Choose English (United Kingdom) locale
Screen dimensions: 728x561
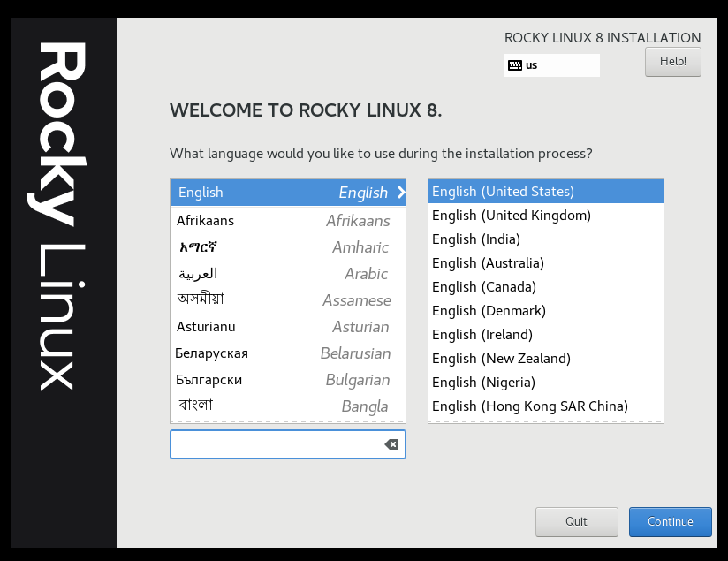(545, 216)
